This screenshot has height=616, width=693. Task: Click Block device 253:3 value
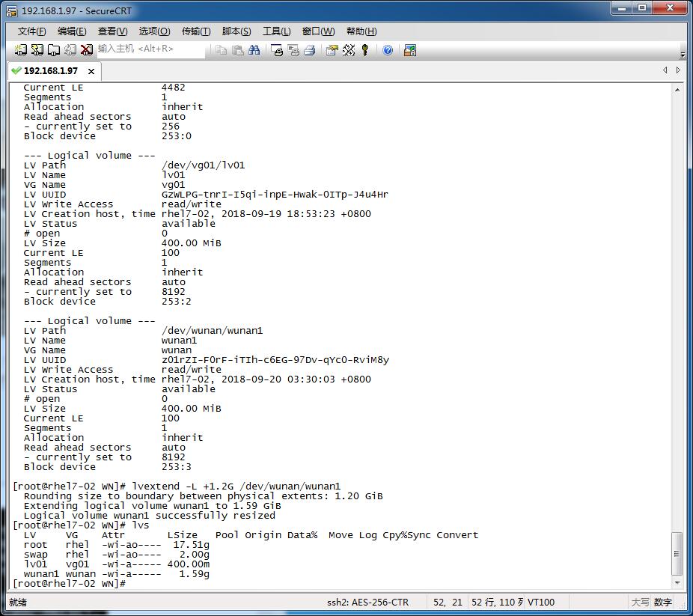coord(177,467)
